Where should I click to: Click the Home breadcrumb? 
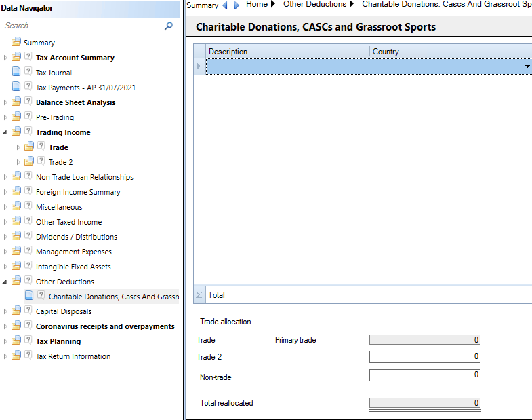click(257, 5)
